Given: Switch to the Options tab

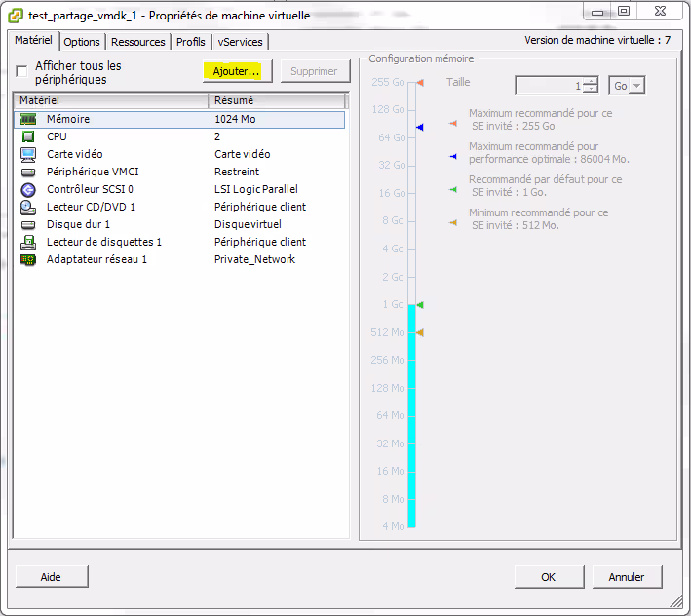Looking at the screenshot, I should click(82, 42).
